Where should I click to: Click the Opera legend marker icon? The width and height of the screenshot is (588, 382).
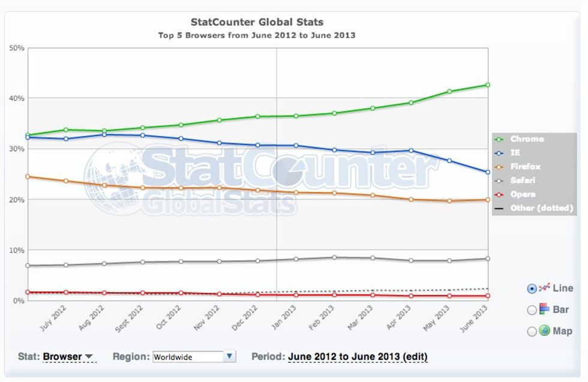pyautogui.click(x=499, y=194)
